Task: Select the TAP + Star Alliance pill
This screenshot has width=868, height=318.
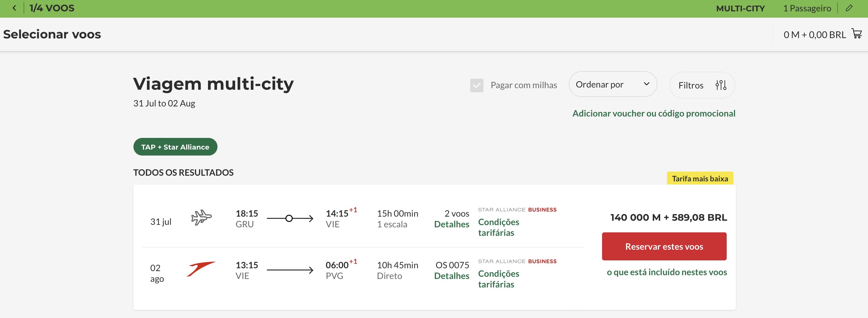Action: click(175, 147)
